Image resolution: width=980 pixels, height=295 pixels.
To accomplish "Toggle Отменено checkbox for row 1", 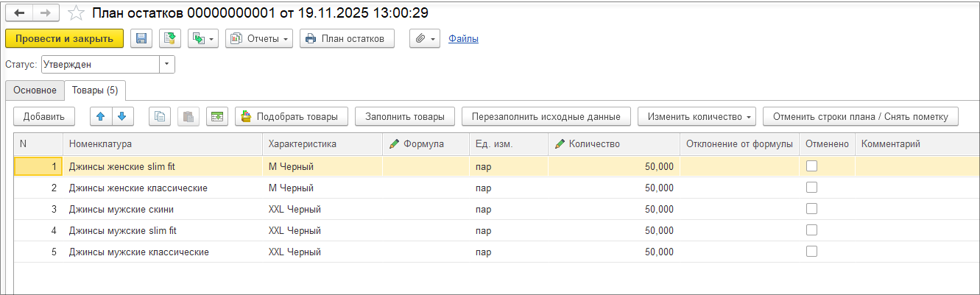I will click(811, 166).
